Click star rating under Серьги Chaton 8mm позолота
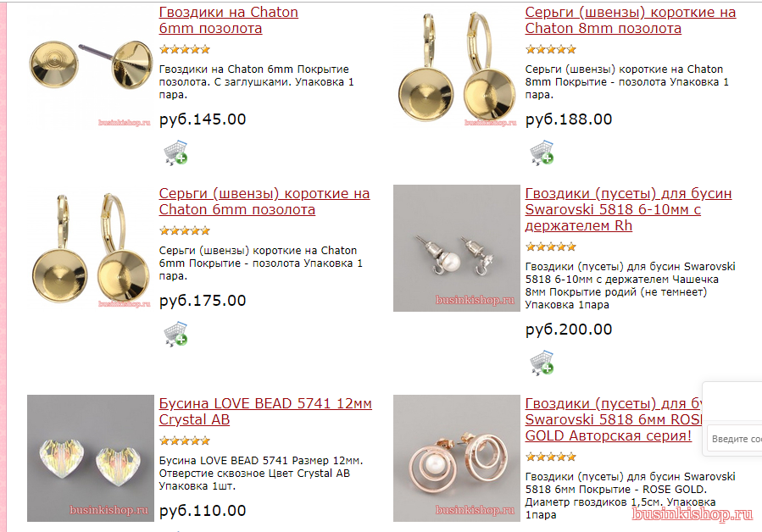762x532 pixels. (551, 49)
